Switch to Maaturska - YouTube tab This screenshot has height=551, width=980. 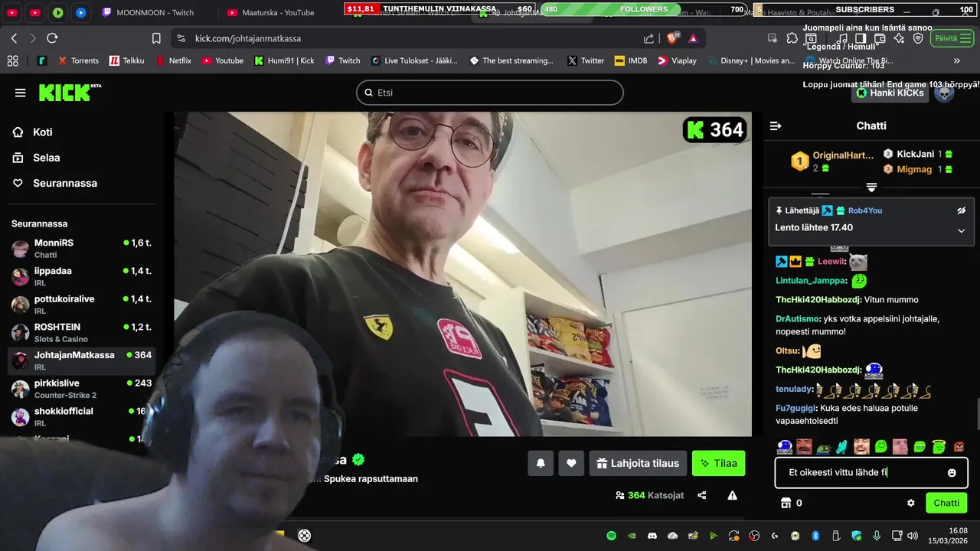point(272,12)
